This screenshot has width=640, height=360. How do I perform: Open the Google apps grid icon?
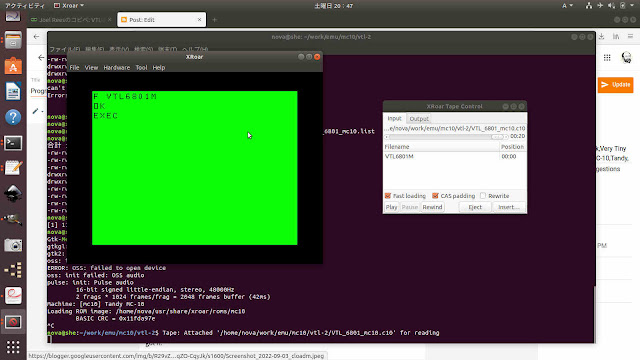pos(607,58)
